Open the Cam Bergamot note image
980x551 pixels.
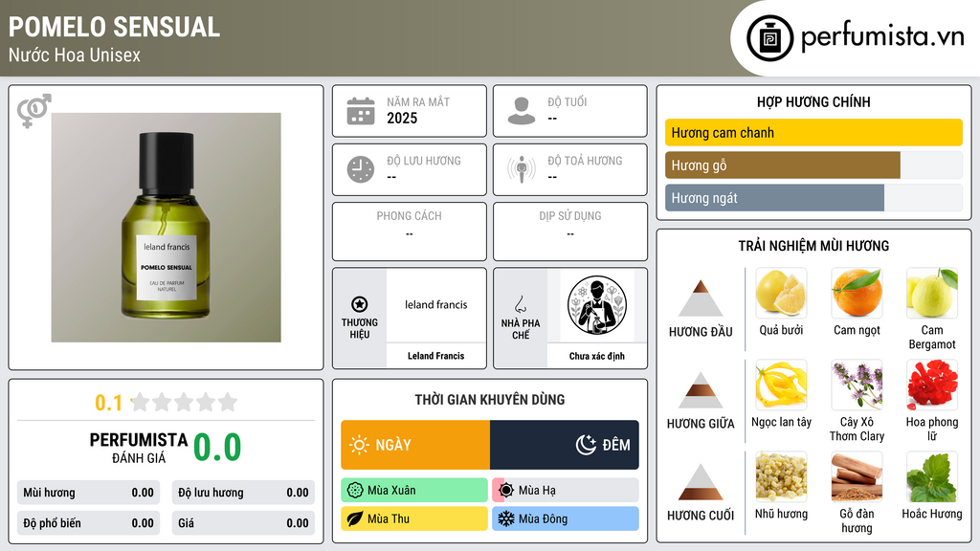pos(932,294)
